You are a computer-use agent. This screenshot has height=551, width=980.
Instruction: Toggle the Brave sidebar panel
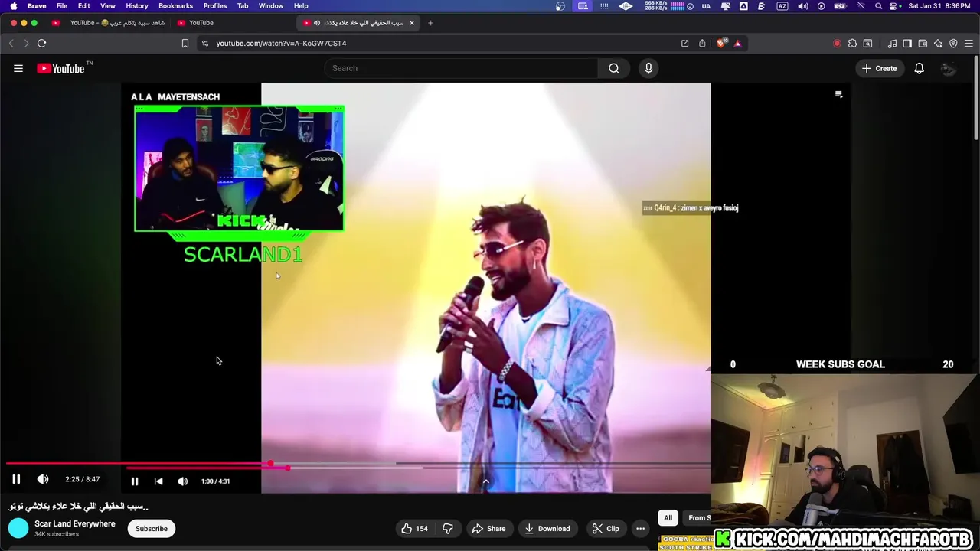907,44
